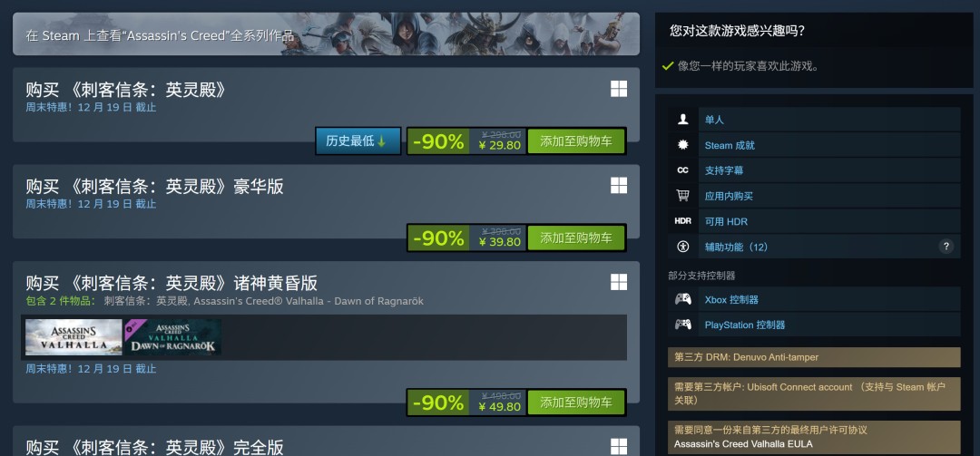Click the Steam achievements star icon
980x456 pixels.
[x=682, y=145]
